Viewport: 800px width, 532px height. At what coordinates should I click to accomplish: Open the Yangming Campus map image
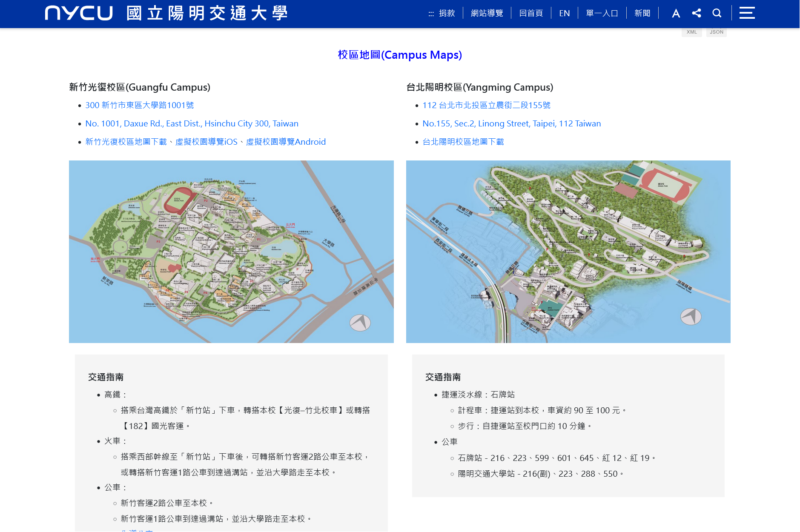pos(568,252)
